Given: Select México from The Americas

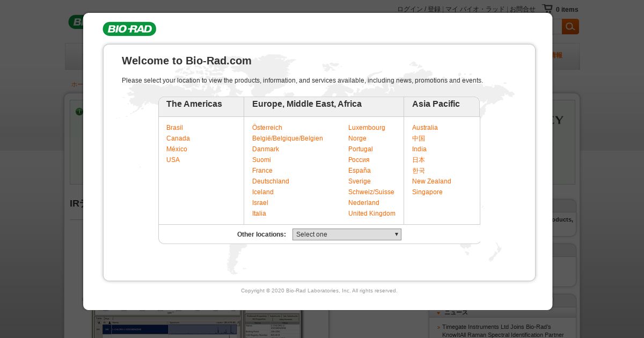Looking at the screenshot, I should 177,149.
